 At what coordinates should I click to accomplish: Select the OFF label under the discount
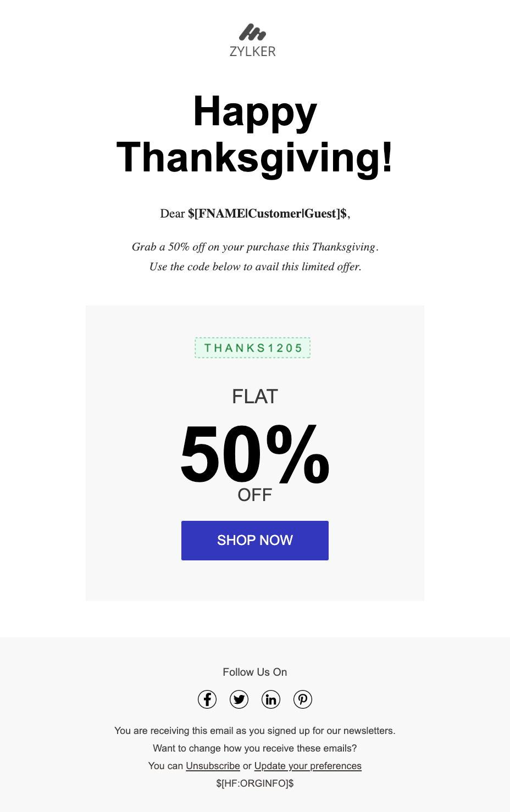click(255, 495)
